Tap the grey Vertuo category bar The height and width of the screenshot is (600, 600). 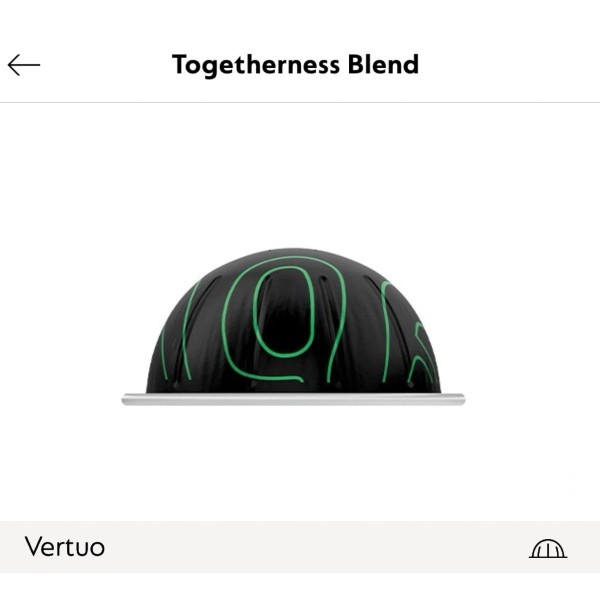click(x=300, y=546)
